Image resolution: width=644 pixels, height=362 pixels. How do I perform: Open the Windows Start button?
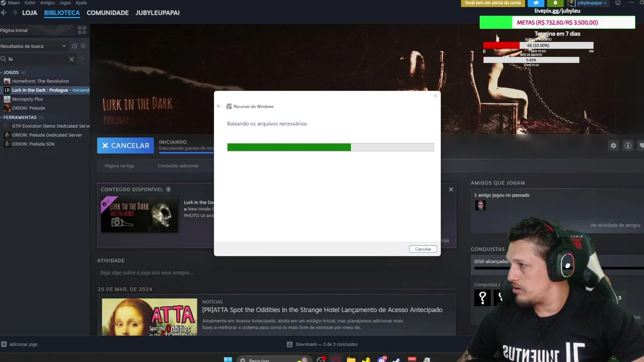point(228,360)
